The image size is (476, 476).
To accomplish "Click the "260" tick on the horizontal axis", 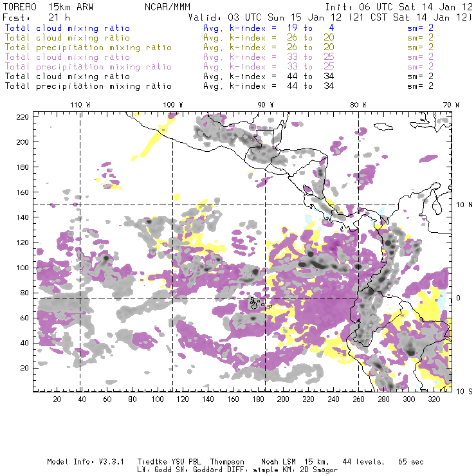I will coord(358,399).
